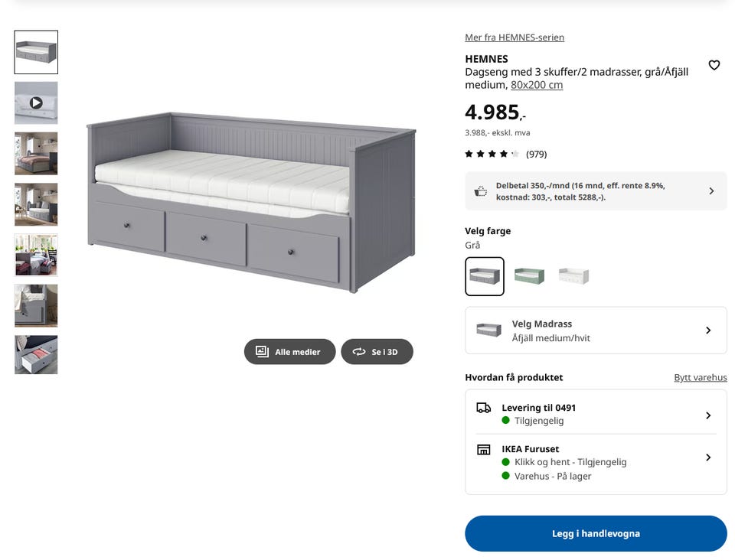Expand Levering til 0491 delivery options
This screenshot has width=735, height=560.
(596, 414)
